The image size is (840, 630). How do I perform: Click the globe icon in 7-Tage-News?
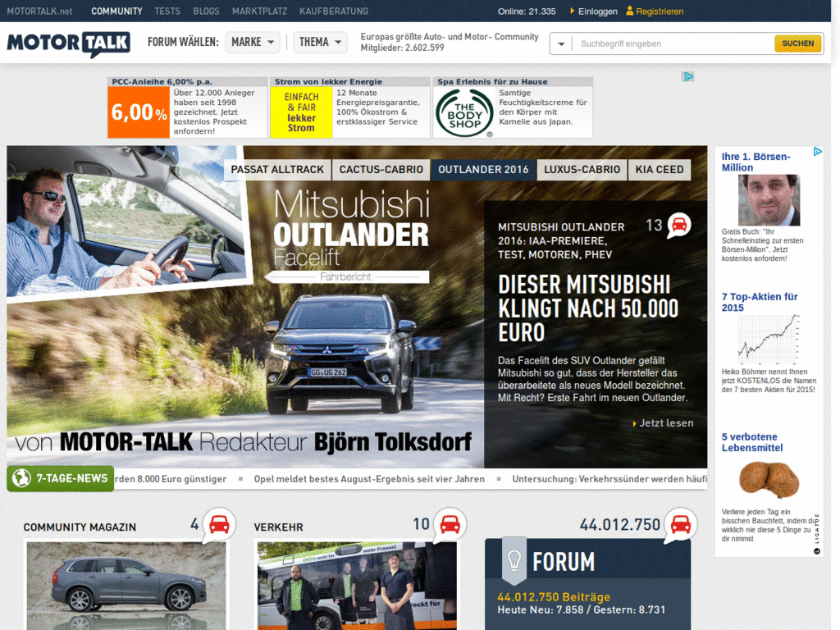click(21, 478)
